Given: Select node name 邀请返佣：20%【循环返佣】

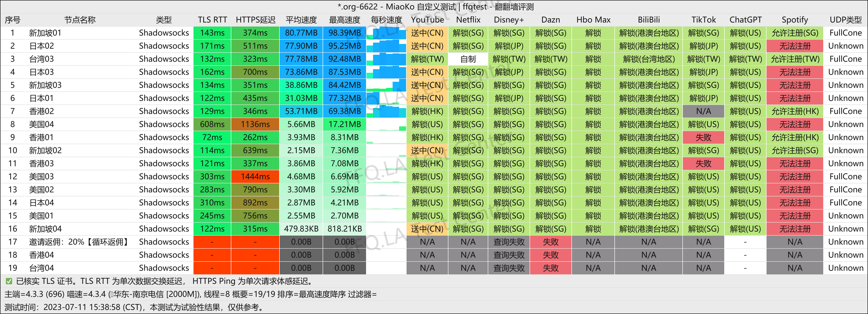Looking at the screenshot, I should point(79,242).
